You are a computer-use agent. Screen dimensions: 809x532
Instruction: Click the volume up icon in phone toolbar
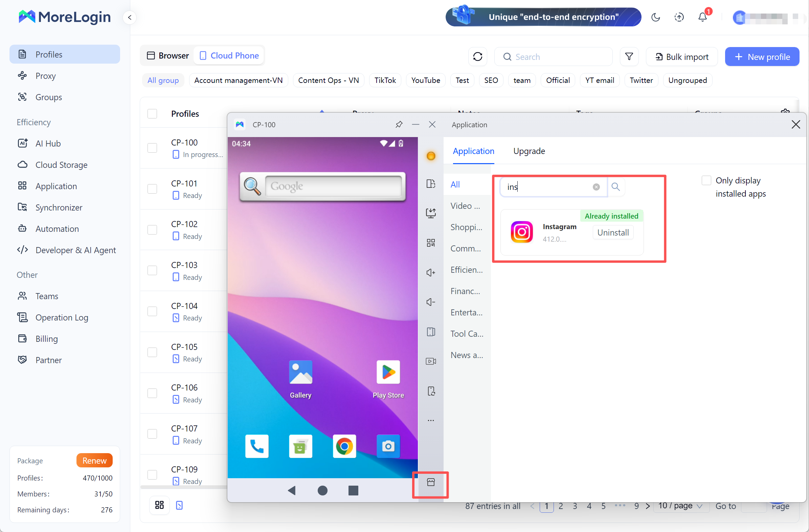click(x=431, y=273)
